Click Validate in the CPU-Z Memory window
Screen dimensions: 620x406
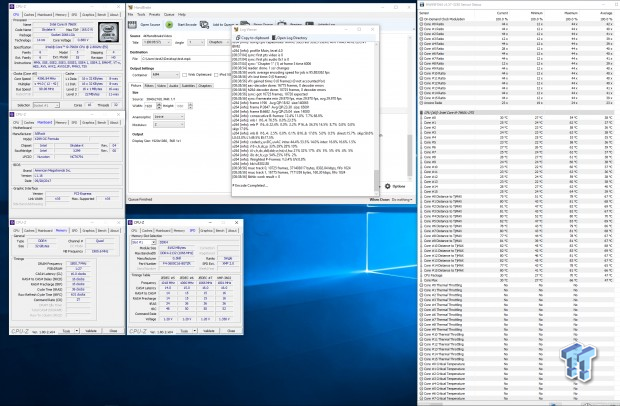[x=91, y=330]
